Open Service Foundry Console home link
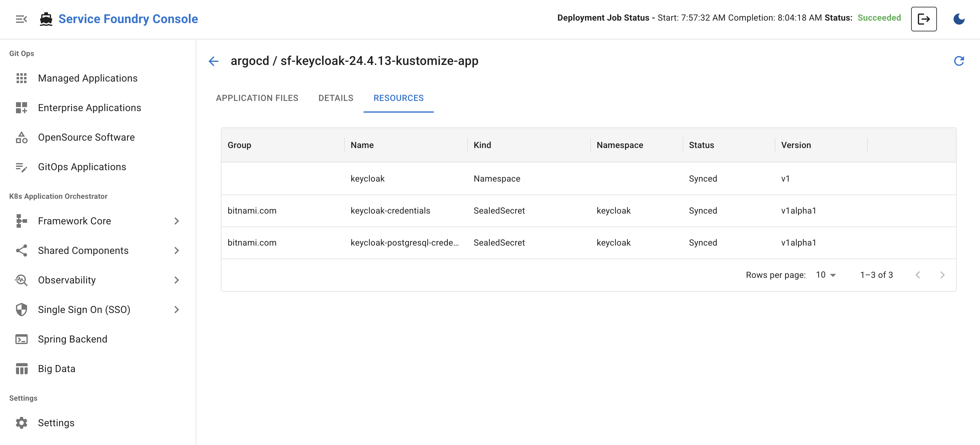The height and width of the screenshot is (445, 980). coord(128,19)
